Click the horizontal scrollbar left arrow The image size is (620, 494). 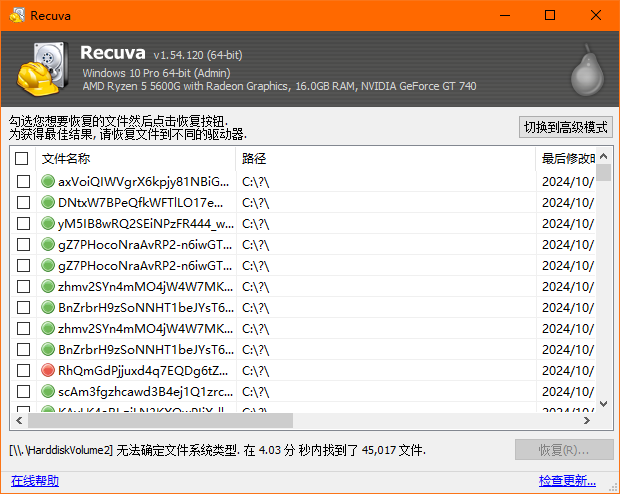click(x=19, y=420)
